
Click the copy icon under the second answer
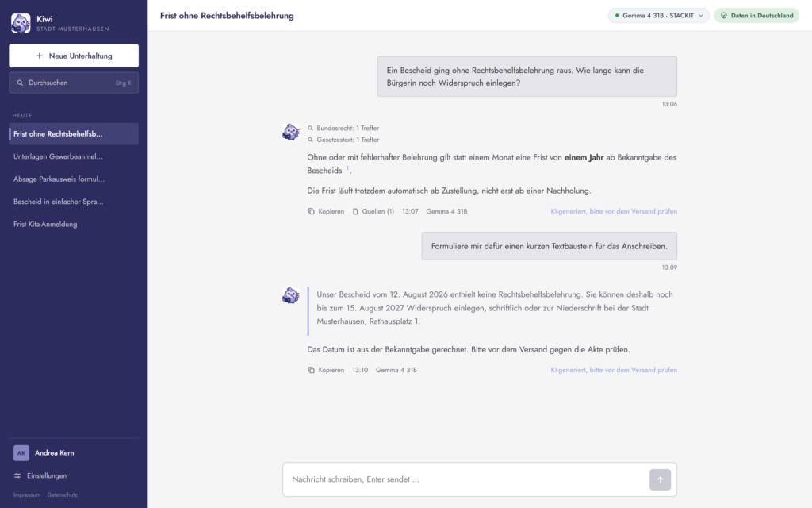pyautogui.click(x=311, y=370)
